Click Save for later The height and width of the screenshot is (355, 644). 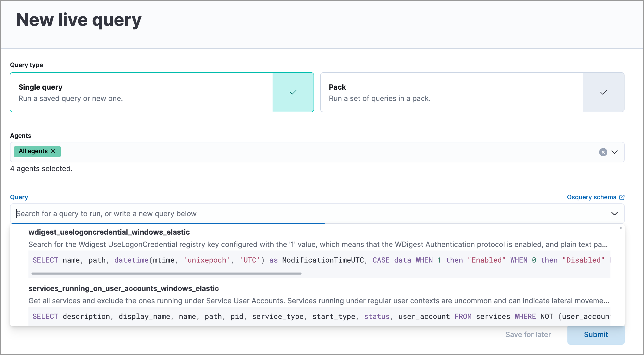(528, 335)
